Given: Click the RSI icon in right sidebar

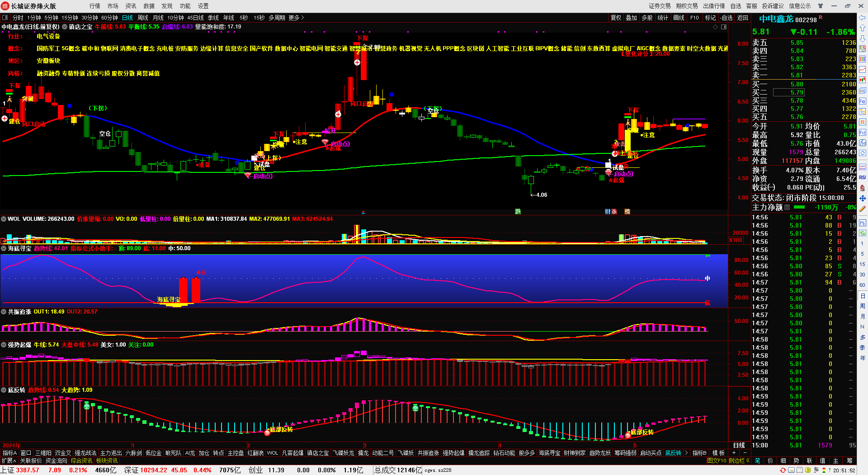Looking at the screenshot, I should tap(863, 177).
